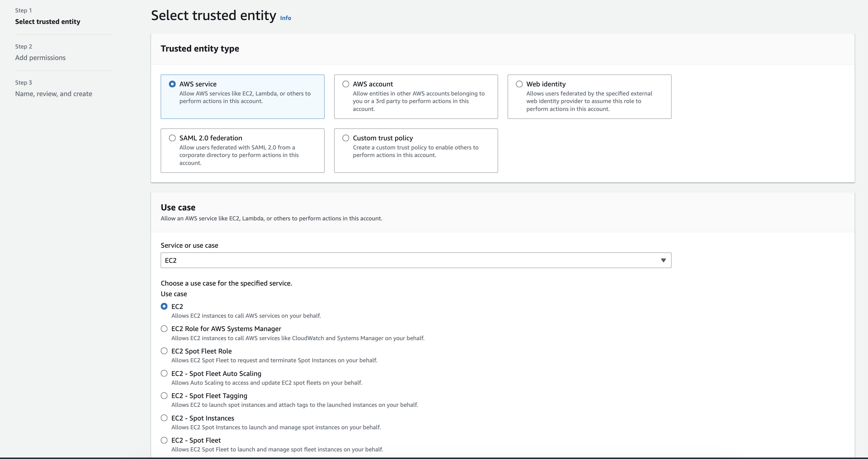Click Step 3 Name, review, and create
The image size is (868, 459).
54,94
